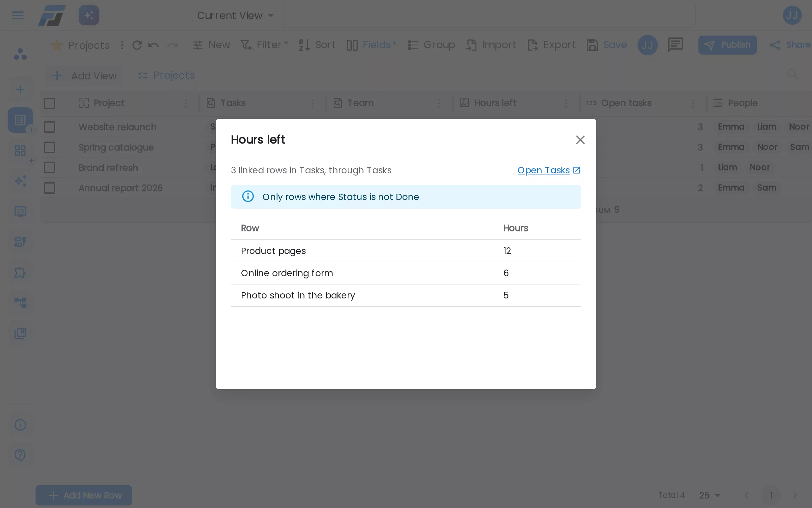Click the top search input field
812x508 pixels.
(489, 16)
